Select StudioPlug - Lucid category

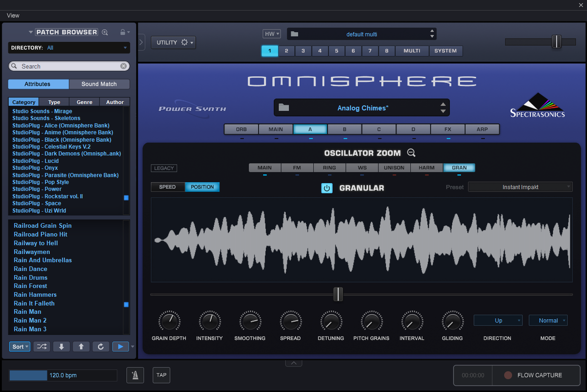tap(35, 161)
